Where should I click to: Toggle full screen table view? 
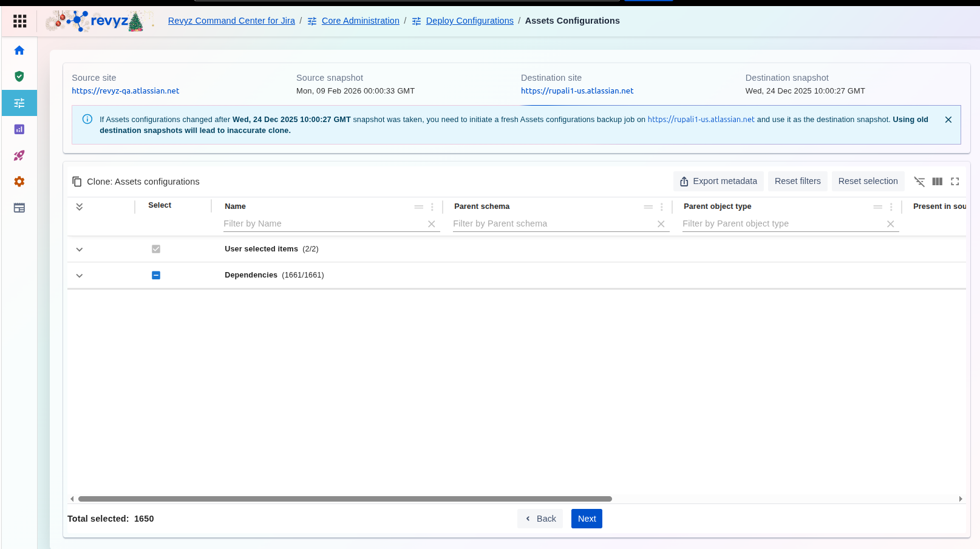point(954,182)
